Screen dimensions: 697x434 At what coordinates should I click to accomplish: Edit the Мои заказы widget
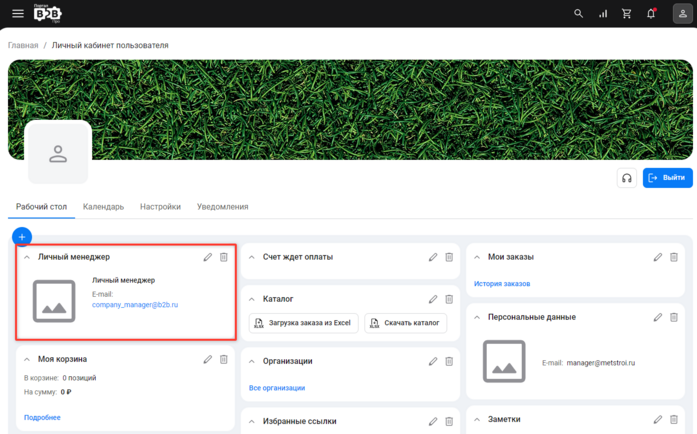click(658, 257)
